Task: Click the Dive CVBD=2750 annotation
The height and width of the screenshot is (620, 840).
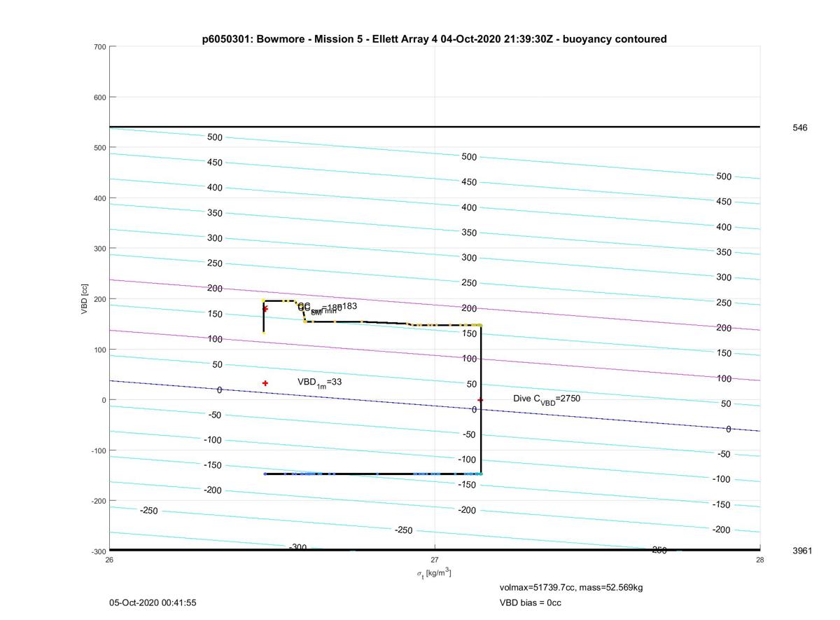Action: [x=547, y=399]
